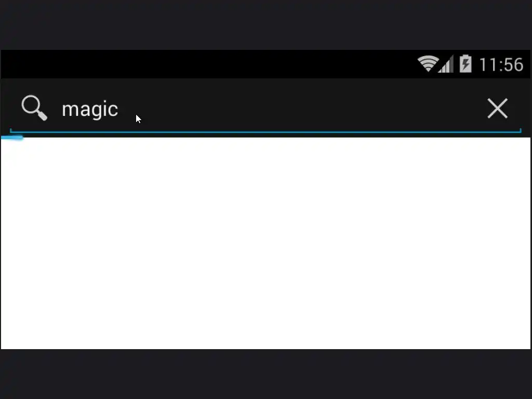Tap the cellular signal strength icon
Screen dimensions: 532x399
[446, 64]
